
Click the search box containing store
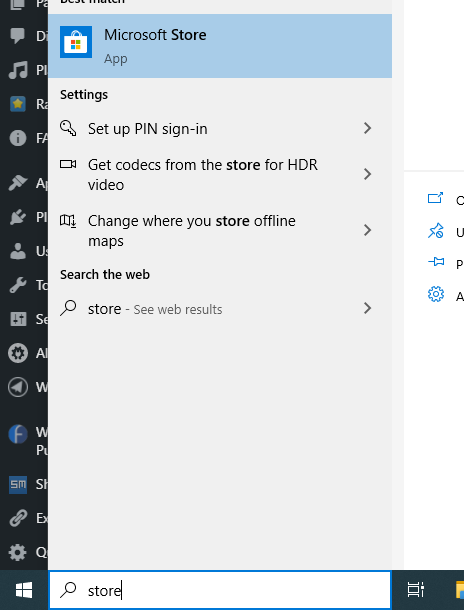220,590
